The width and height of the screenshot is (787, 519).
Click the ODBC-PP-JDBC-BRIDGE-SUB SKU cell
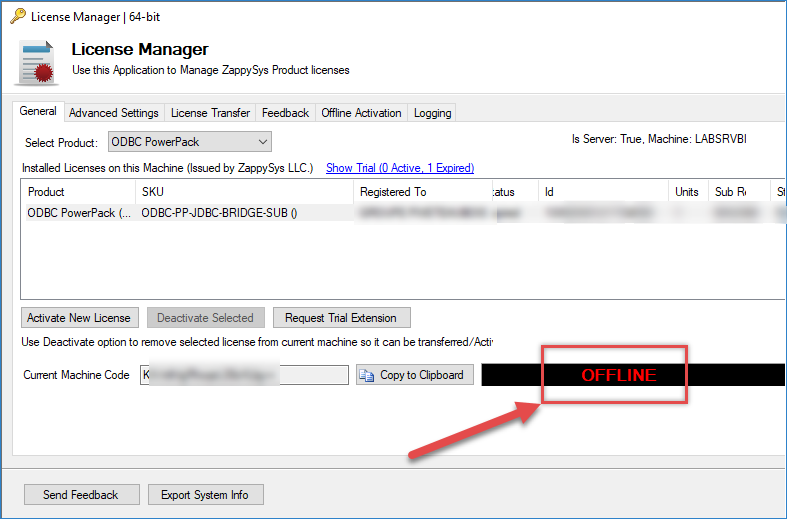coord(219,213)
